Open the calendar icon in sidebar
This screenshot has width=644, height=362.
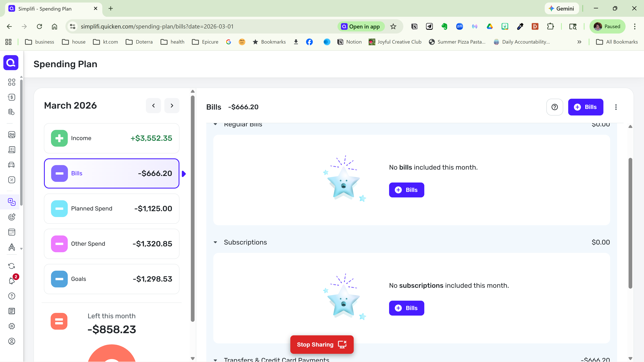(x=12, y=232)
